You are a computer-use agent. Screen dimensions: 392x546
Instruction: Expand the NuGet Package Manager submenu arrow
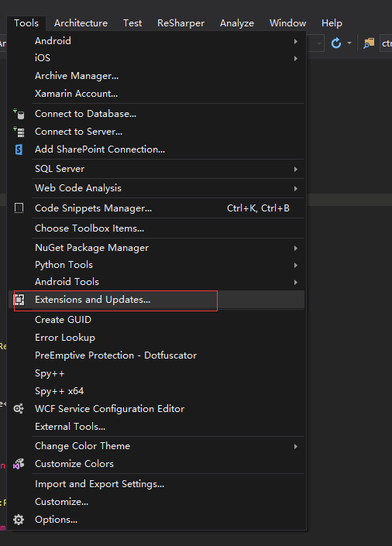pos(295,248)
